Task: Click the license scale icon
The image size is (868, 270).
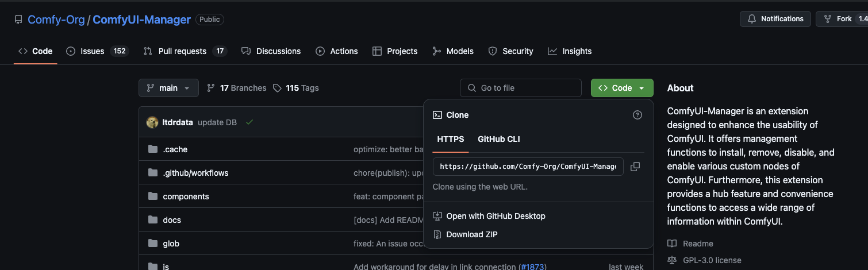Action: [672, 260]
